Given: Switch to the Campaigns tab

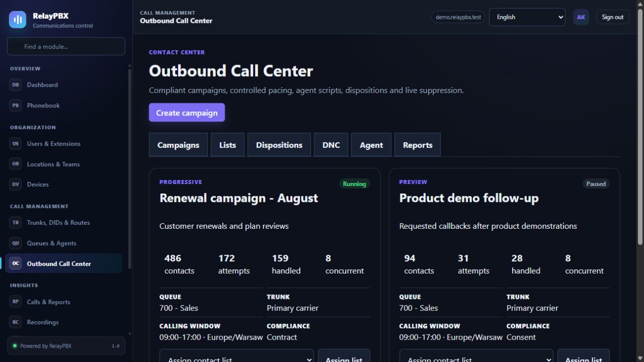Looking at the screenshot, I should pyautogui.click(x=178, y=145).
